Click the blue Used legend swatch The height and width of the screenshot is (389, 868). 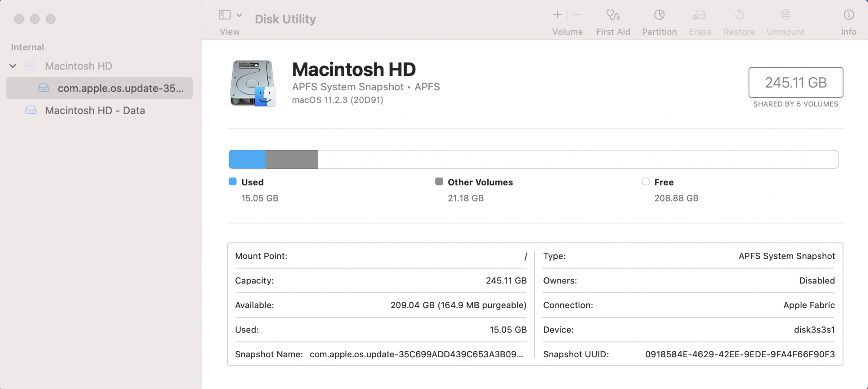(233, 181)
